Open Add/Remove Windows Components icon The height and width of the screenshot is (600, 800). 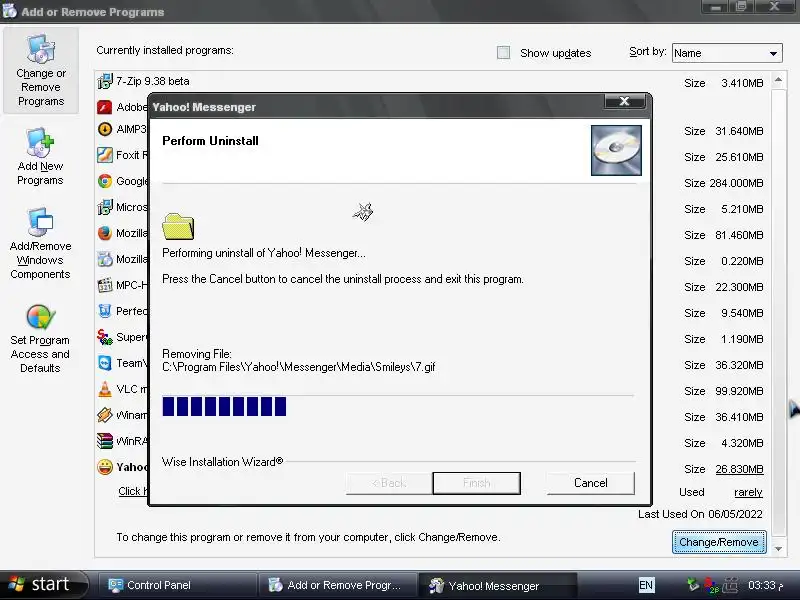click(40, 243)
